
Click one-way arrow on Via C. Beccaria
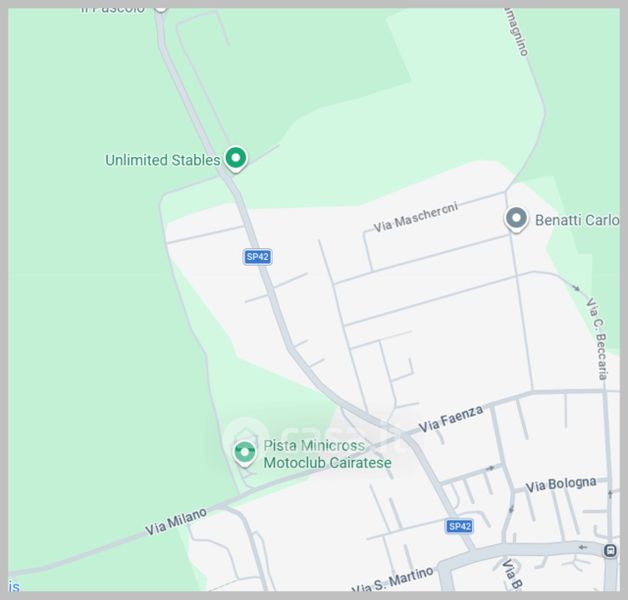click(x=576, y=287)
